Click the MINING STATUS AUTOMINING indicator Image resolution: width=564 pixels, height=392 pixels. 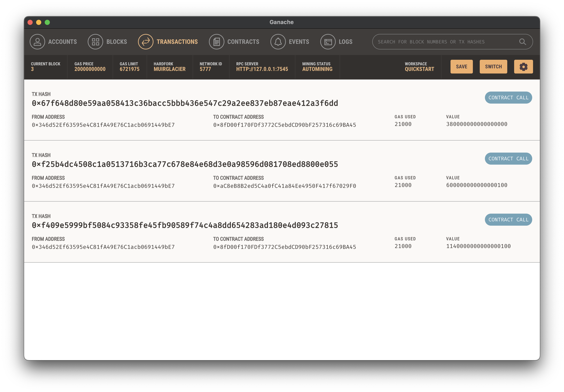[x=317, y=69]
